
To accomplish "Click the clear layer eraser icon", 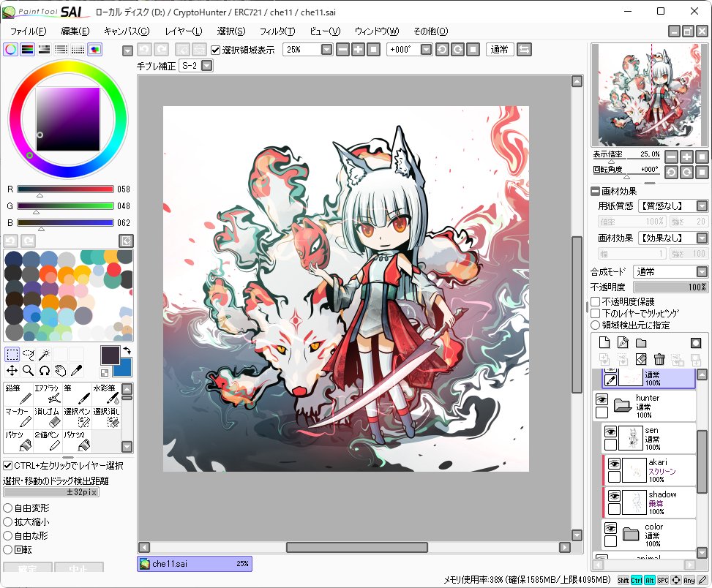I will point(641,359).
